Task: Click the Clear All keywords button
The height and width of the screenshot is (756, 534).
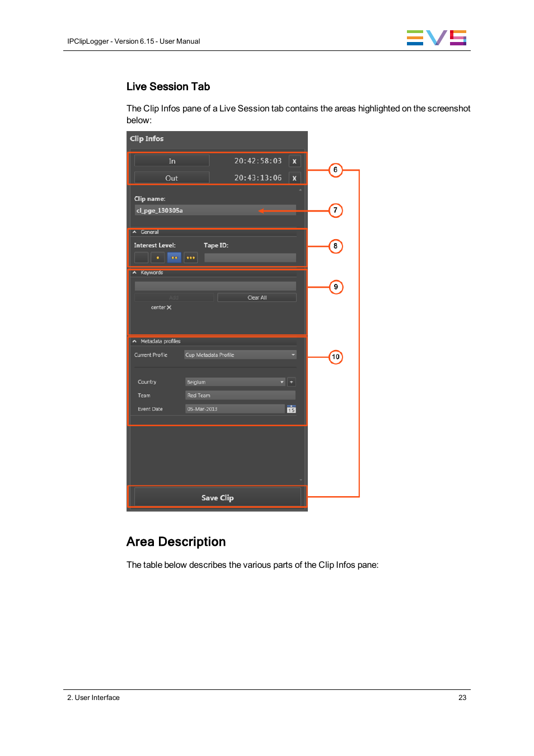Action: [257, 298]
